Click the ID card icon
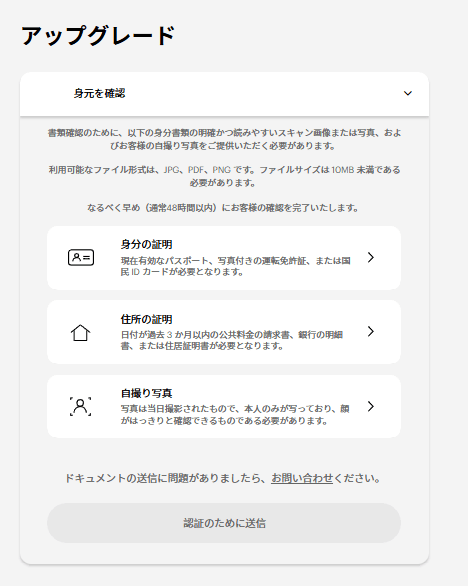This screenshot has height=586, width=468. [x=81, y=257]
